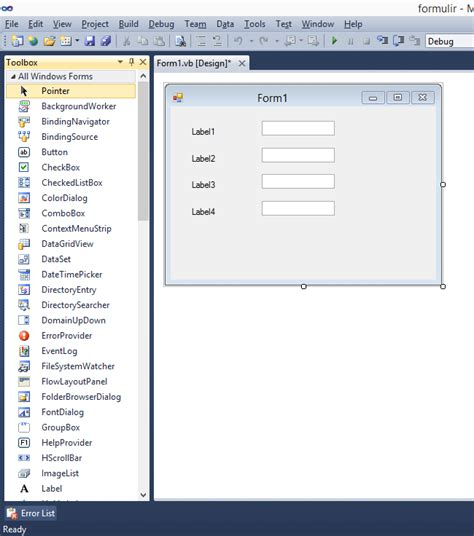Click the Toolbox scroll down arrow
Screen dimensions: 474x536
pyautogui.click(x=143, y=495)
